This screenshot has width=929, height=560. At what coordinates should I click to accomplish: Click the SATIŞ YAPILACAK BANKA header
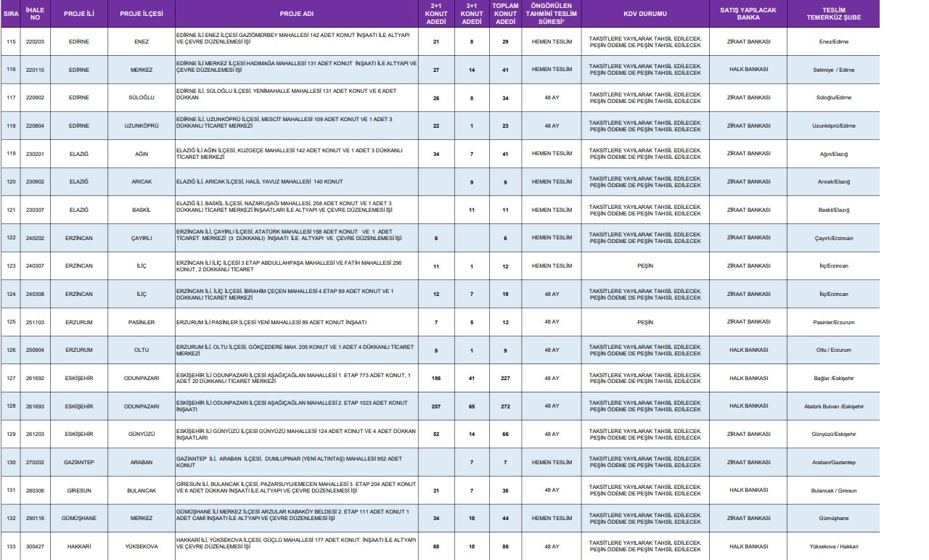click(x=748, y=14)
